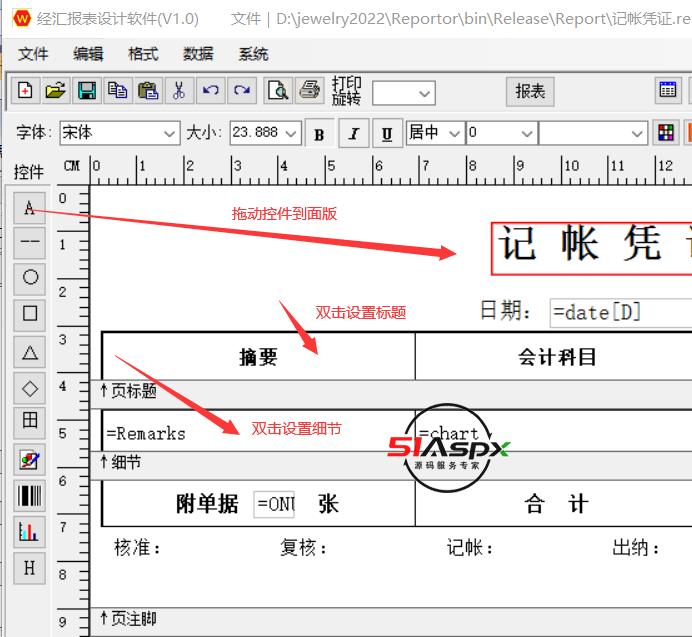Select the 合 计 cell

556,504
